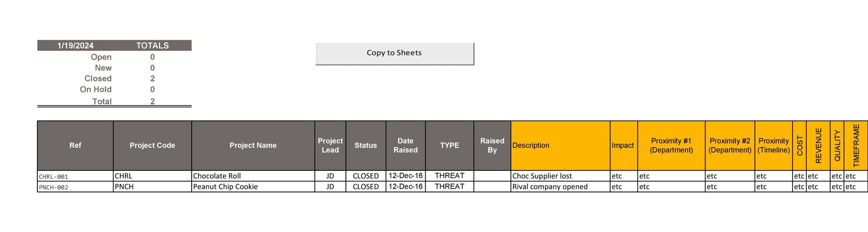Image resolution: width=868 pixels, height=232 pixels.
Task: Select the Ref column header
Action: pos(75,146)
